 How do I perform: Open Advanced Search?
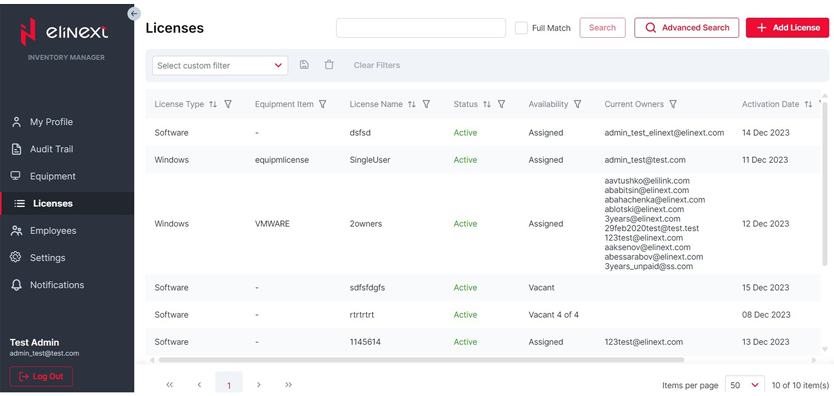[x=687, y=28]
